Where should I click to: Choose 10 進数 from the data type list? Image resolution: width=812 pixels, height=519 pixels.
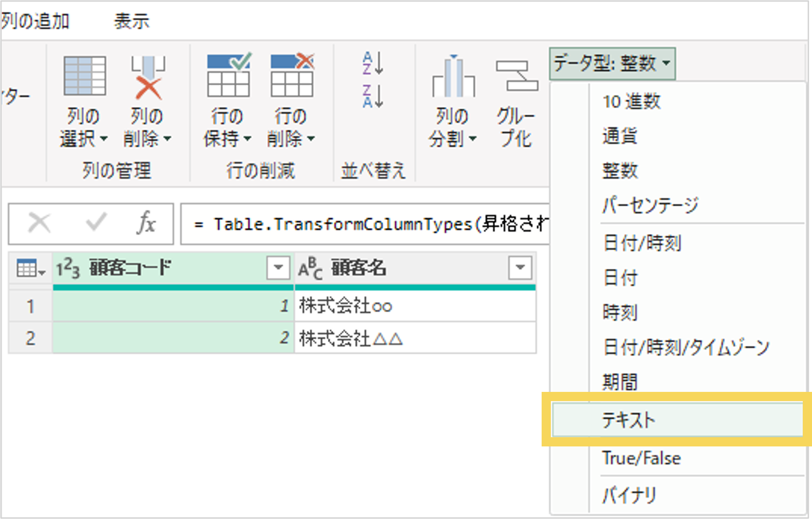(x=631, y=102)
